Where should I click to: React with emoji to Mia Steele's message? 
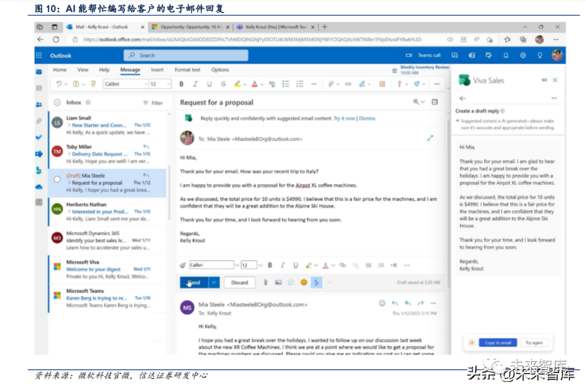coord(382,303)
